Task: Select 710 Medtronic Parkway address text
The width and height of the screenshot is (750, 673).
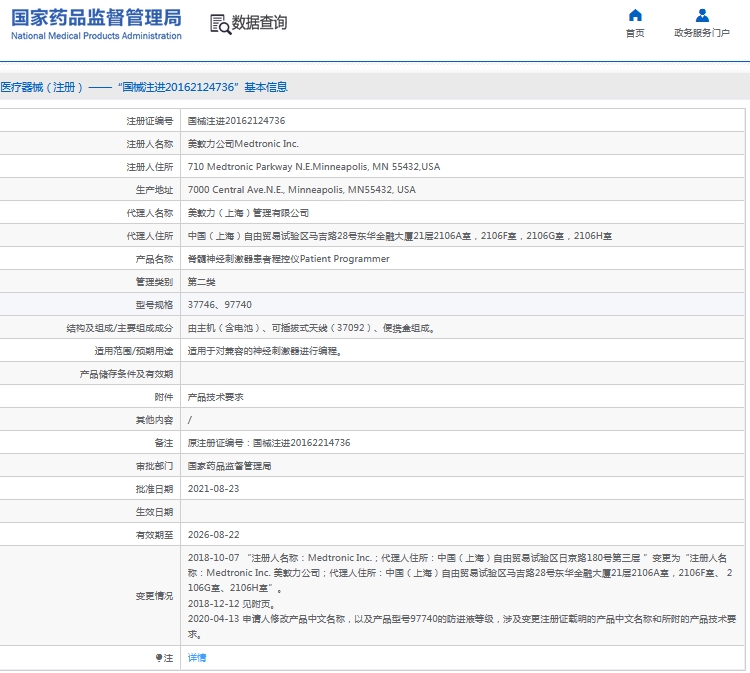Action: pyautogui.click(x=314, y=166)
